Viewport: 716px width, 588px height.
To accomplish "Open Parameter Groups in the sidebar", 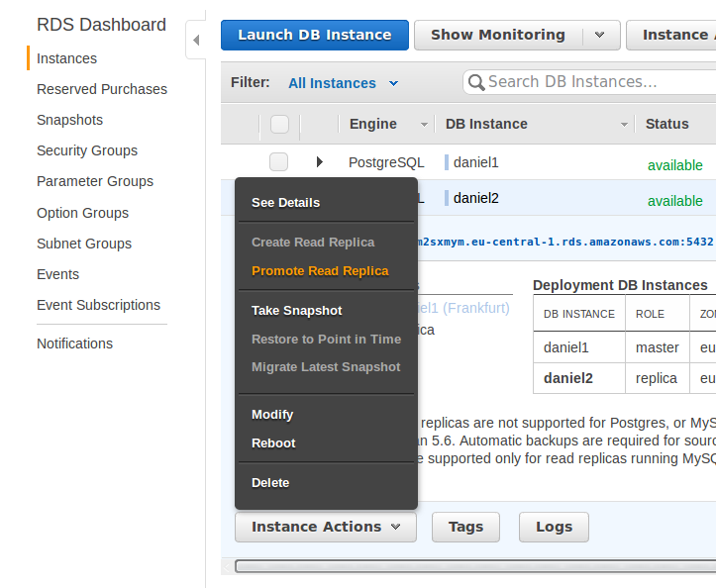I will 95,181.
